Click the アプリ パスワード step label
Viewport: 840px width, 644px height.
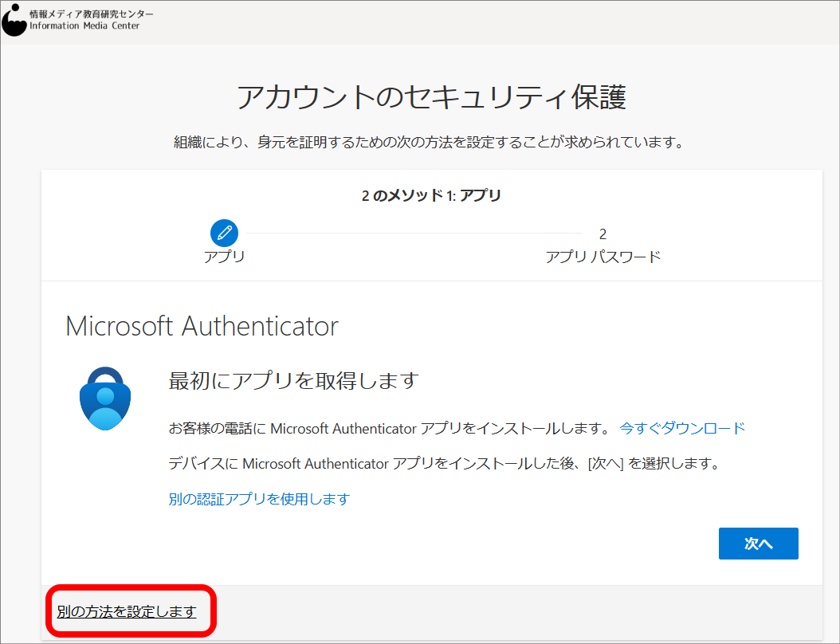(x=603, y=257)
